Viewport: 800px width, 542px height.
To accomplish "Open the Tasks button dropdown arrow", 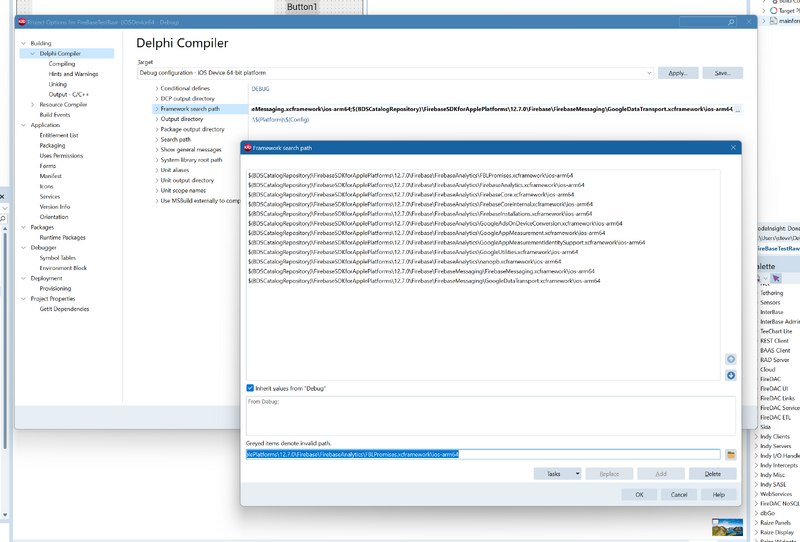I will pos(577,474).
